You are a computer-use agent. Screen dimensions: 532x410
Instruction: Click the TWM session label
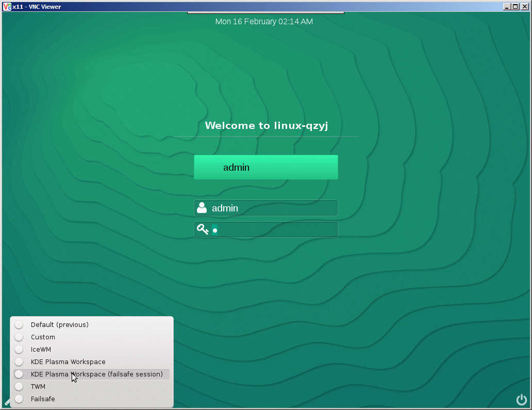point(38,387)
